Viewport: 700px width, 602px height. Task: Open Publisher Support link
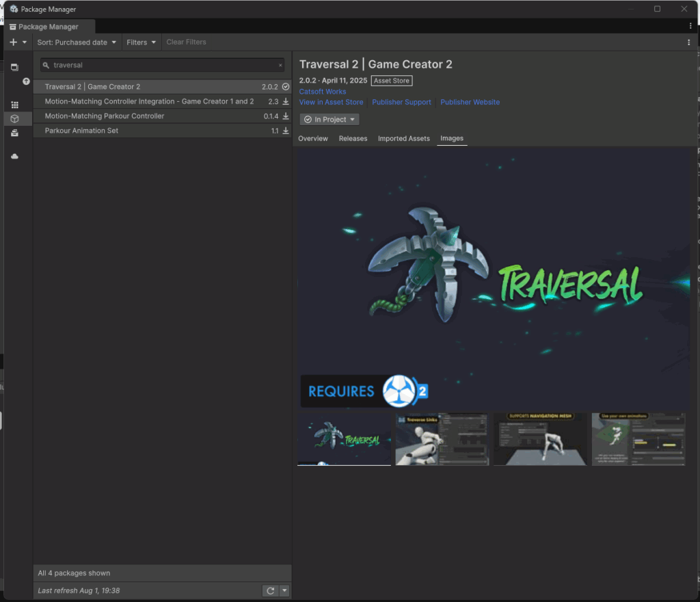[401, 102]
